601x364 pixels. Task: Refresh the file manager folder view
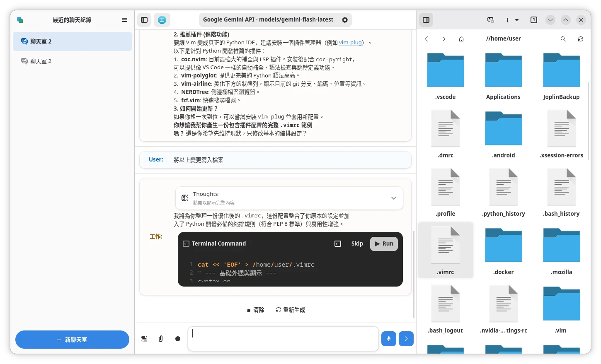tap(581, 39)
